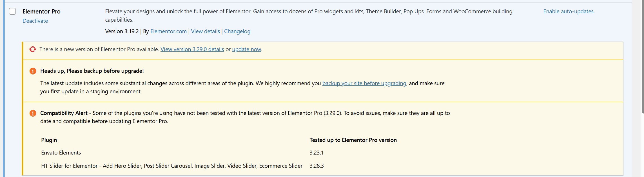The width and height of the screenshot is (644, 177).
Task: Deactivate the Elementor Pro plugin
Action: coord(35,21)
